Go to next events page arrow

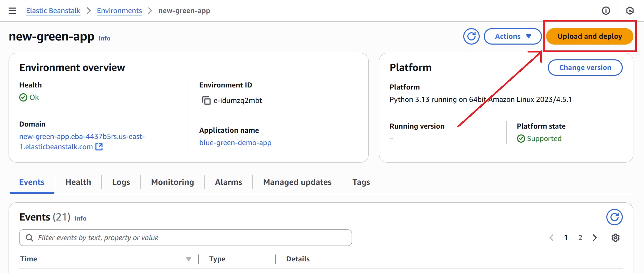[x=595, y=238]
